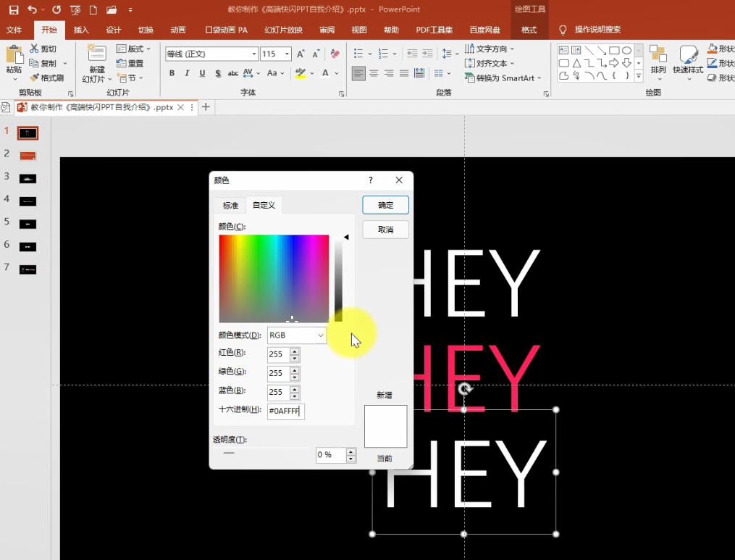The image size is (735, 560).
Task: Start slideshow from beginning icon
Action: pyautogui.click(x=75, y=9)
